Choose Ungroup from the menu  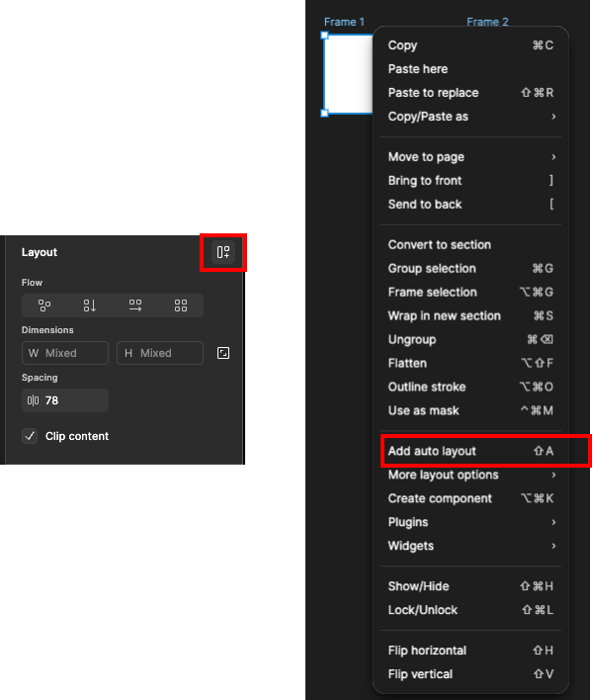(x=471, y=339)
